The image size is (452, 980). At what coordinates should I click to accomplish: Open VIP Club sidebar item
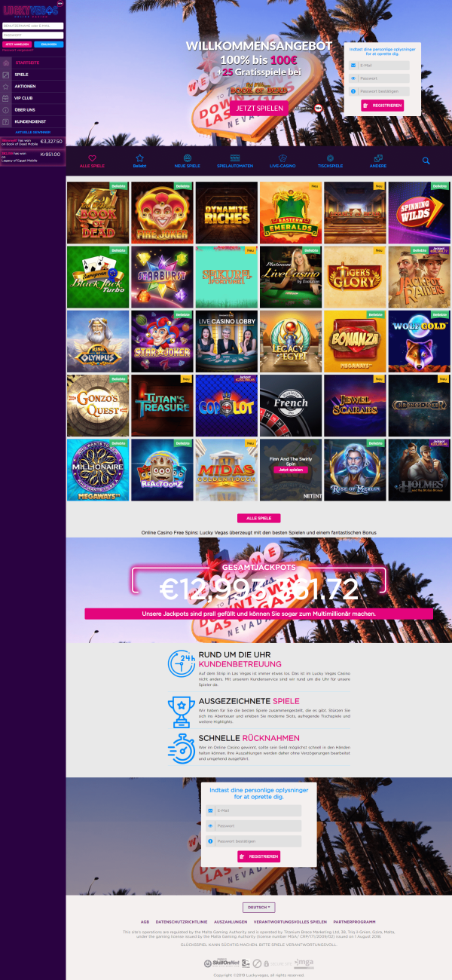(33, 98)
